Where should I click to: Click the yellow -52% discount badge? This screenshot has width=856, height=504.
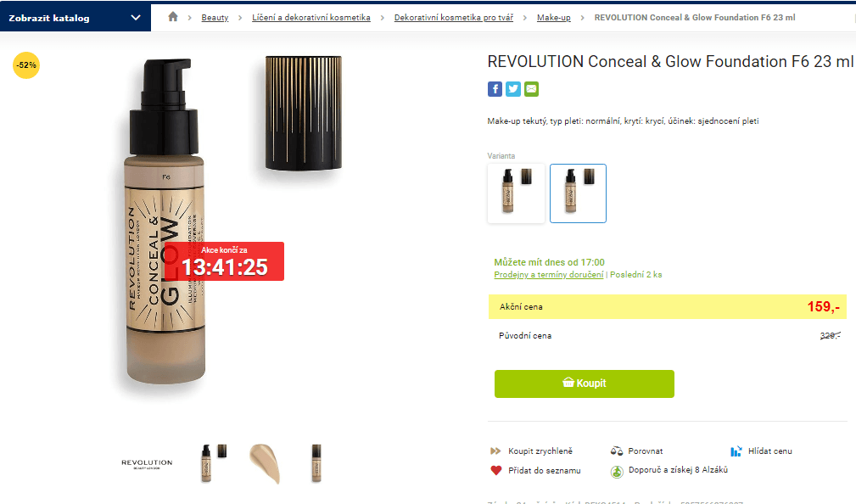coord(25,64)
